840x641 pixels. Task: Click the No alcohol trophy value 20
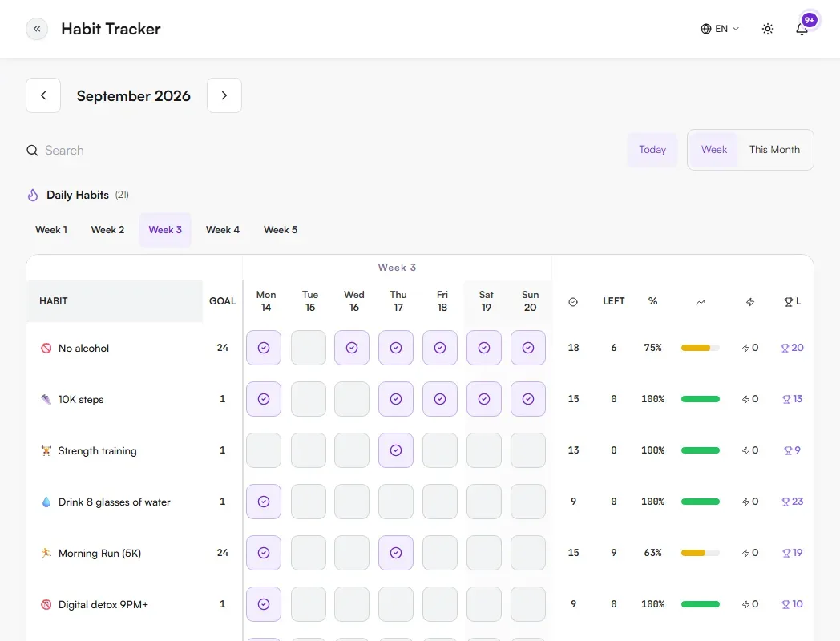pyautogui.click(x=793, y=348)
